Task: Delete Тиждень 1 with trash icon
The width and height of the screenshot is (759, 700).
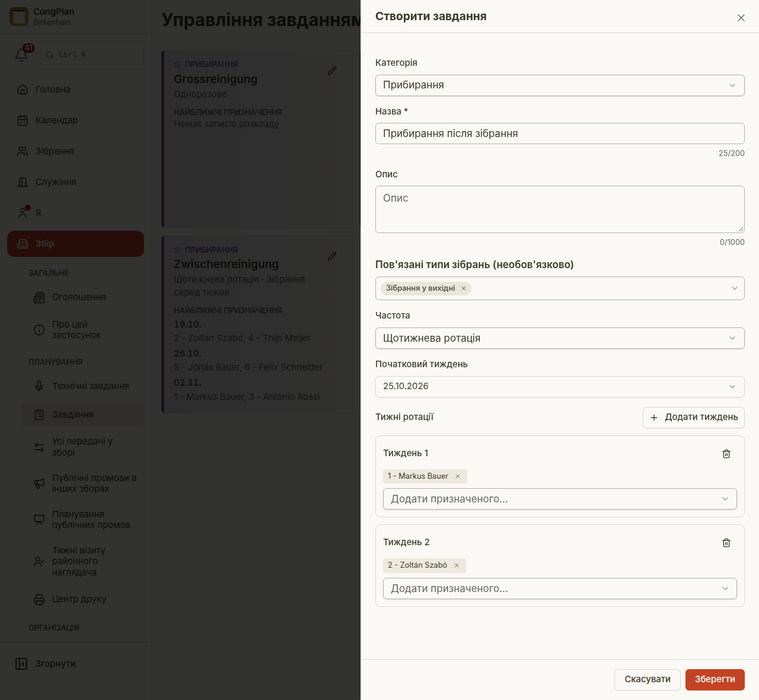Action: point(726,454)
